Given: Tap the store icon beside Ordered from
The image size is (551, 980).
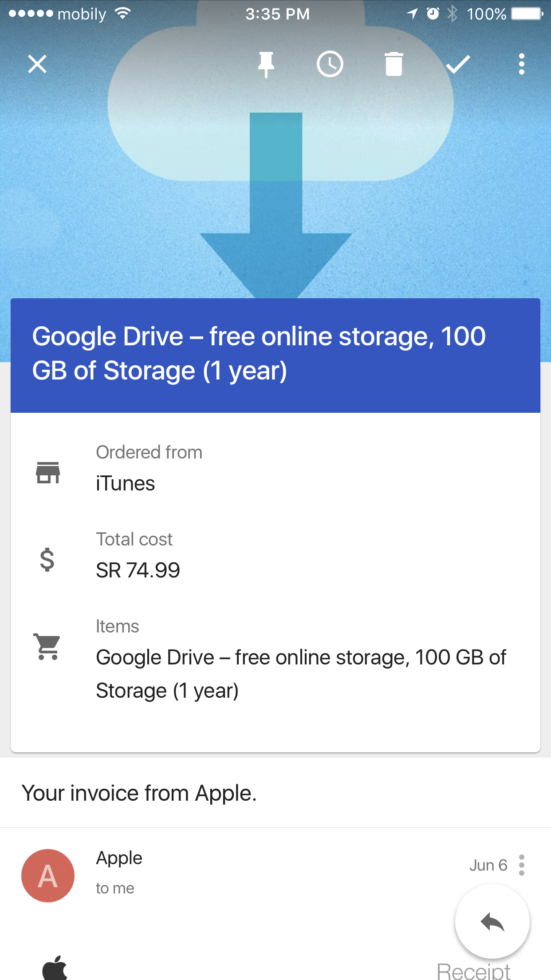Looking at the screenshot, I should (x=48, y=472).
